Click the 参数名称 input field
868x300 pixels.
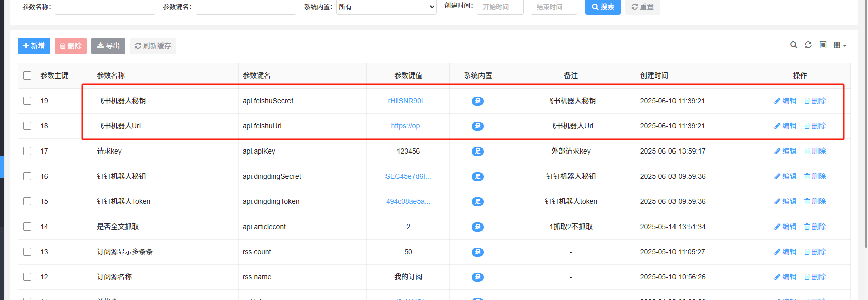click(105, 7)
